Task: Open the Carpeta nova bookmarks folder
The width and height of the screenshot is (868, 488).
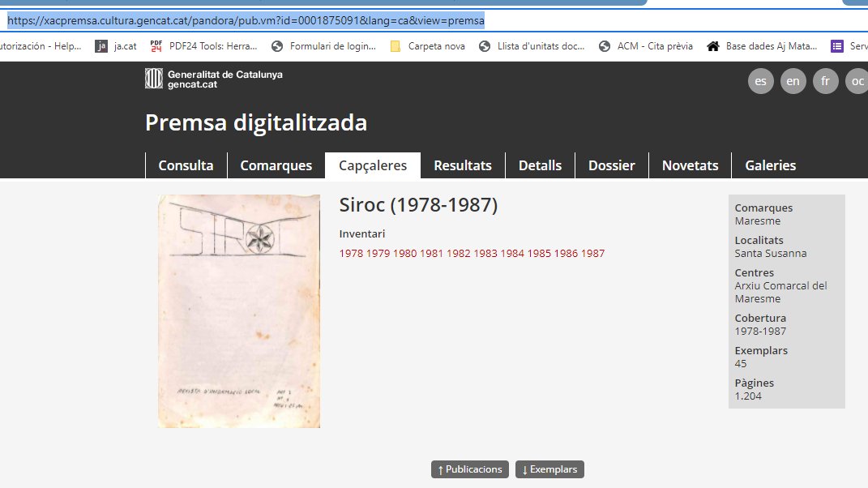Action: coord(427,46)
